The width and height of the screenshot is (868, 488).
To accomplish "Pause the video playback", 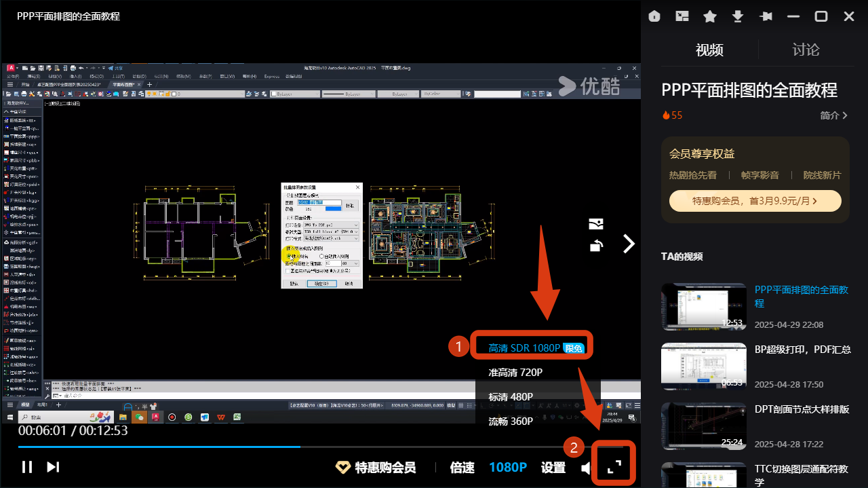I will click(x=27, y=467).
